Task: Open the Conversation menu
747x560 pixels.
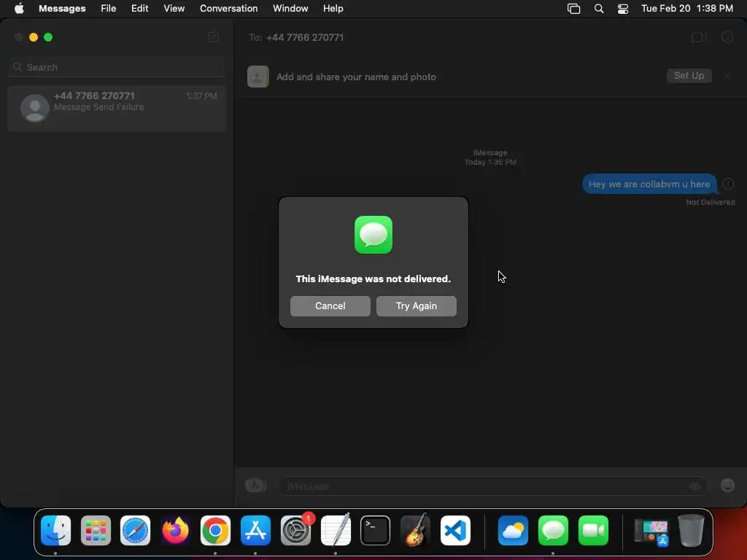Action: [228, 8]
